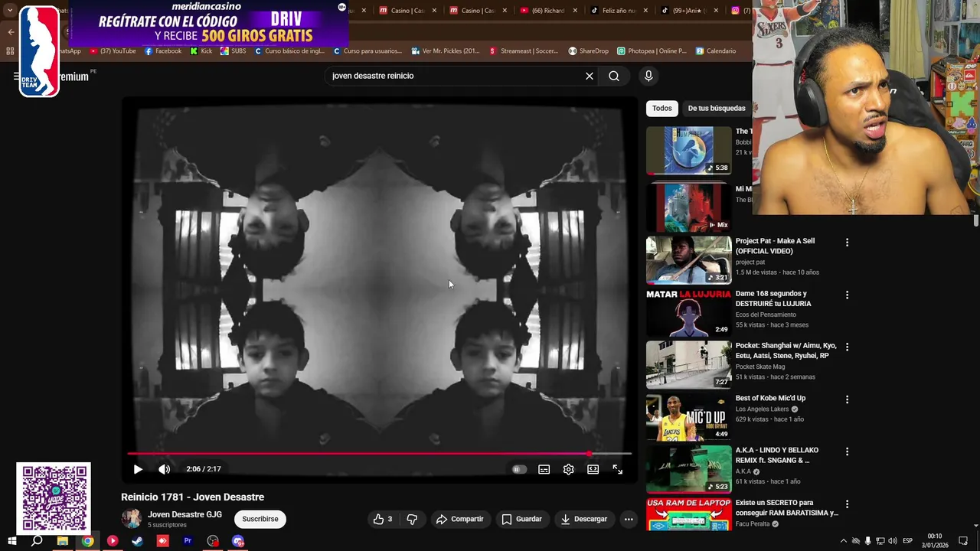Start voice search with microphone
The height and width of the screenshot is (551, 980).
click(648, 76)
